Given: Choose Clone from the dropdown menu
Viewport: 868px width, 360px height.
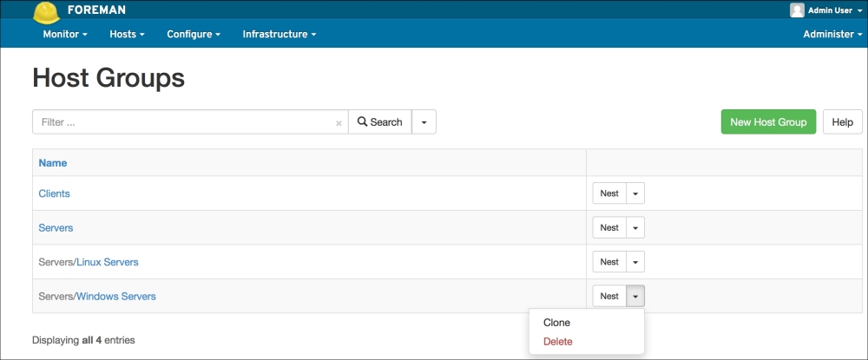Looking at the screenshot, I should [556, 323].
